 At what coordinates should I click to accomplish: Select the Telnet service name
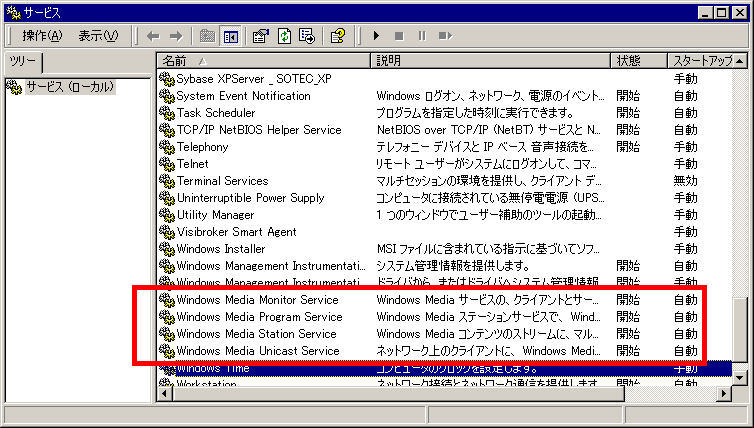(x=192, y=164)
